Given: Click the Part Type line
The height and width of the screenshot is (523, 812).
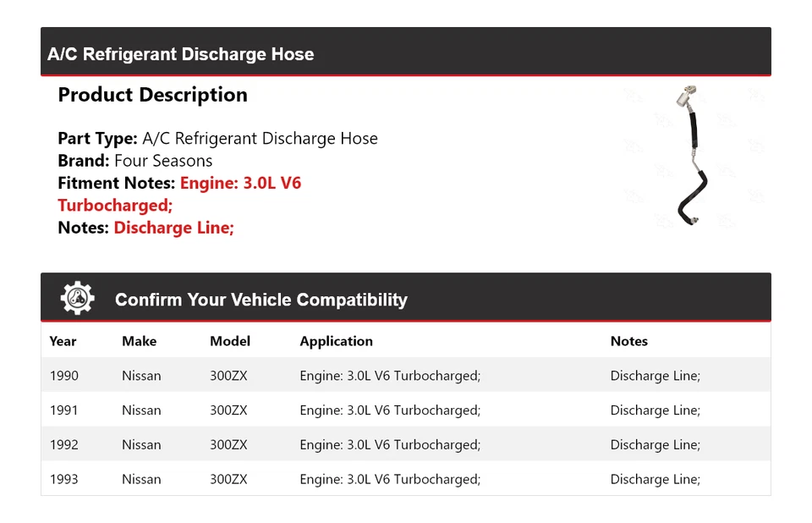Looking at the screenshot, I should (217, 139).
